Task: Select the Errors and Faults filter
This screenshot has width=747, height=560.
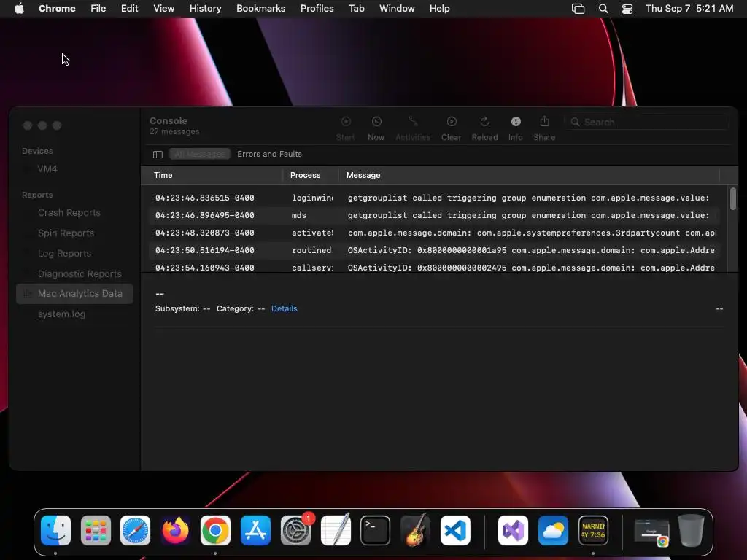Action: click(270, 155)
